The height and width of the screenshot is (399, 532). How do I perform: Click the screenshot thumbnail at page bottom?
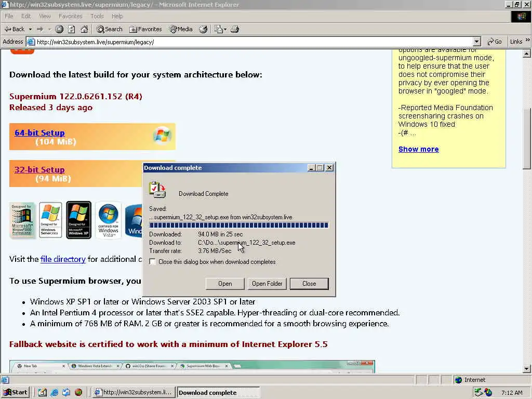pos(192,366)
